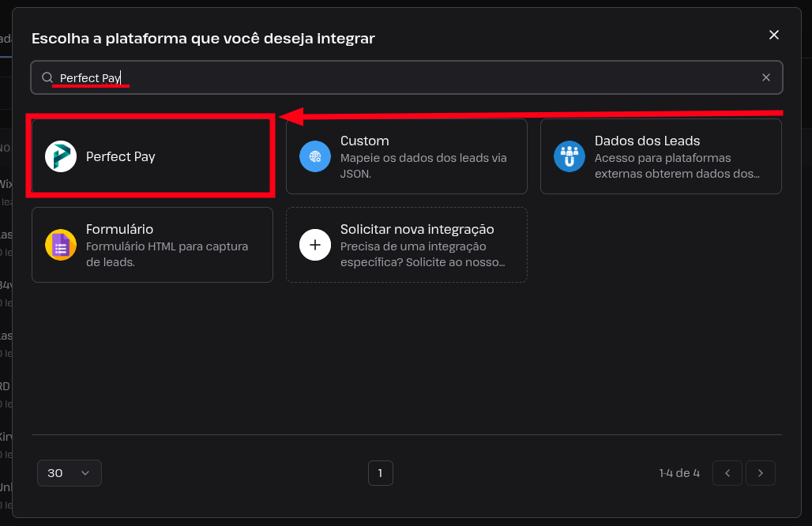Open the 30 per page dropdown
The height and width of the screenshot is (526, 812).
point(70,473)
